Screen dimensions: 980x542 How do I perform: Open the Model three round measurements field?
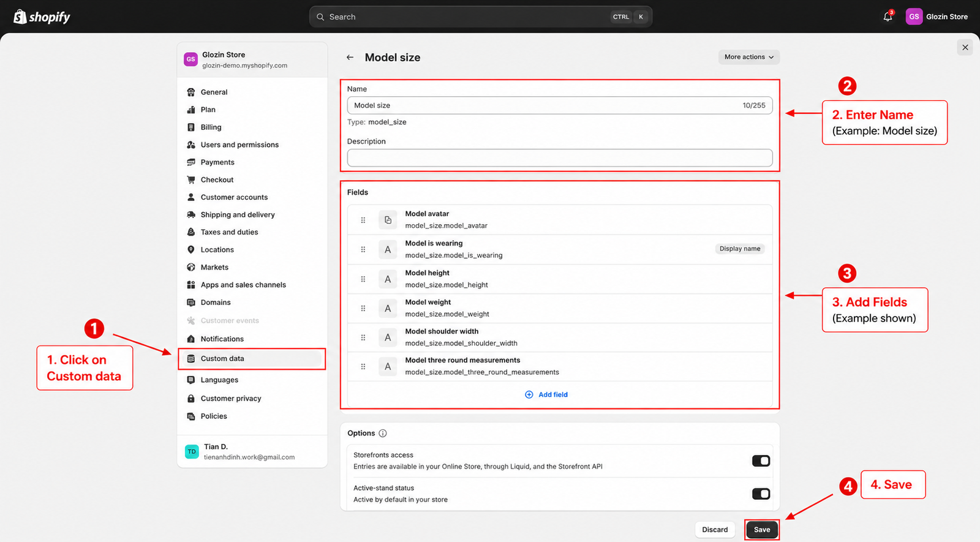pyautogui.click(x=560, y=366)
